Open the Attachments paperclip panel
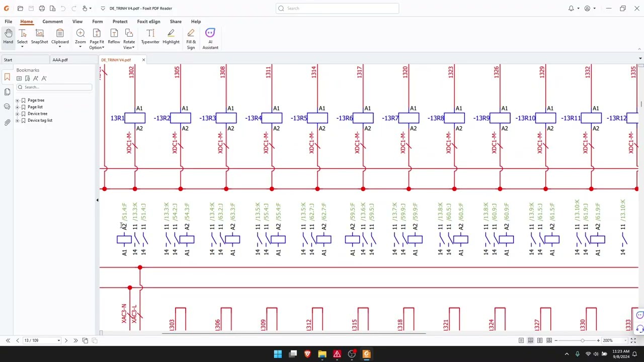Viewport: 644px width, 362px height. 7,122
